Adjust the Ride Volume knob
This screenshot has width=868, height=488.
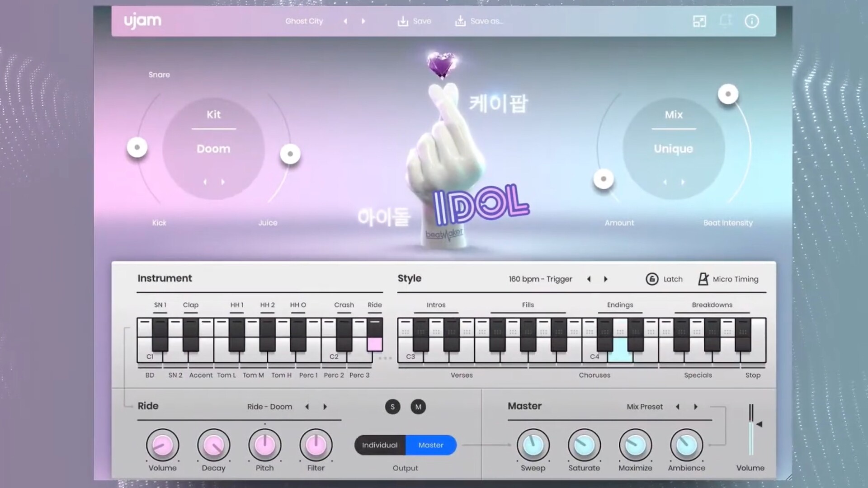tap(162, 445)
